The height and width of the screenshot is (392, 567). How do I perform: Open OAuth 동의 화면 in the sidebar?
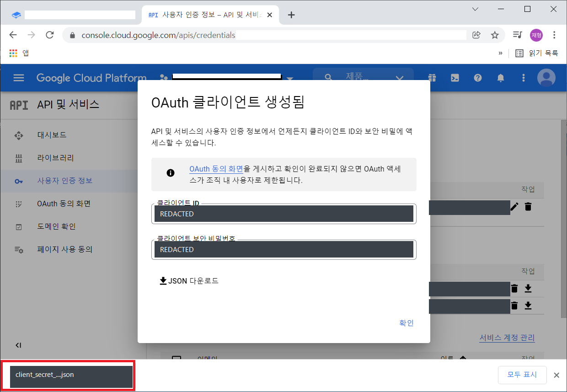point(64,204)
